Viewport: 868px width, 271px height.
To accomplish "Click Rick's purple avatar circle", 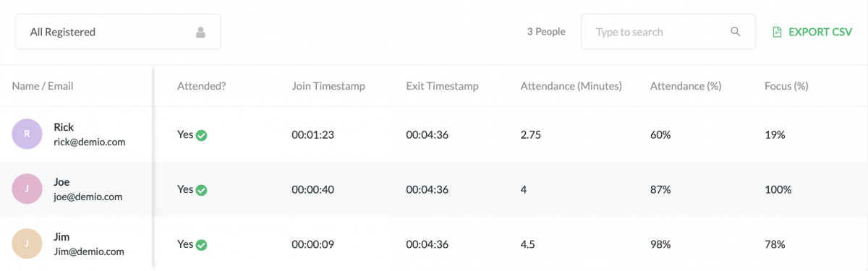I will (27, 134).
